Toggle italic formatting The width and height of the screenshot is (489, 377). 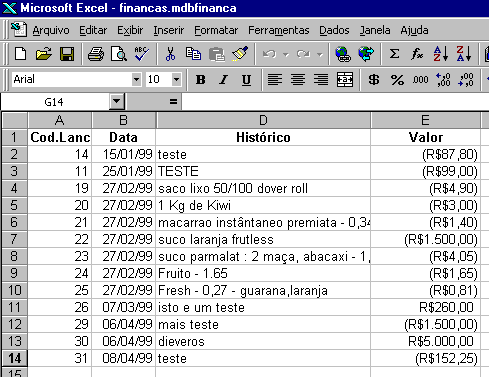click(x=223, y=80)
